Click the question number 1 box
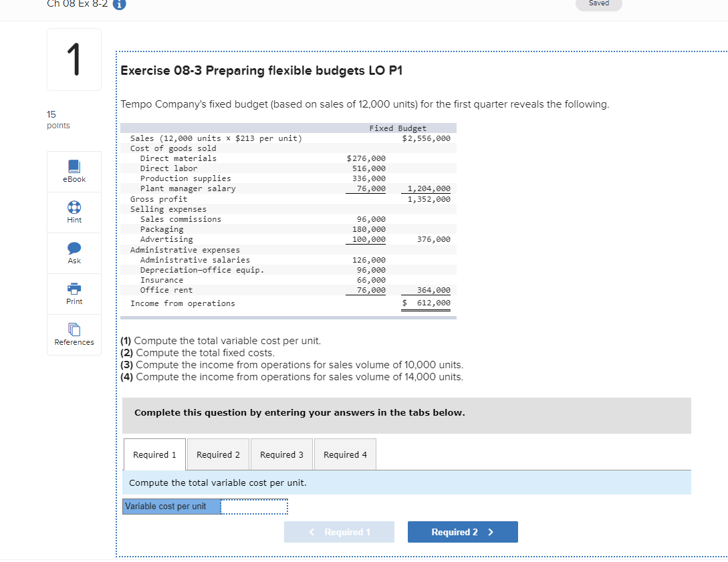Screen dimensions: 728x562 [74, 59]
